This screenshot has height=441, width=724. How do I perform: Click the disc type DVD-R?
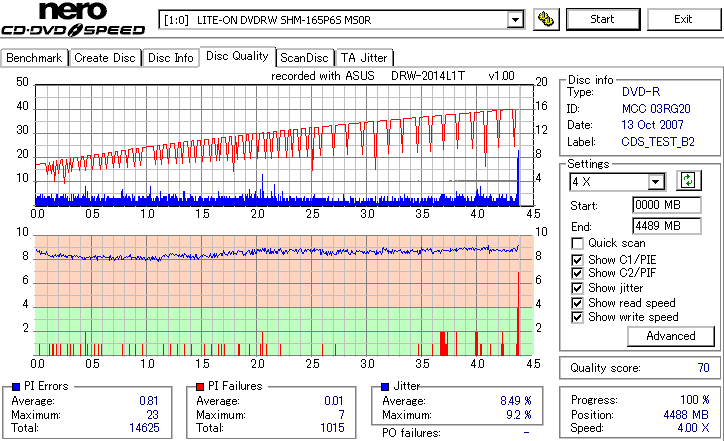coord(641,92)
